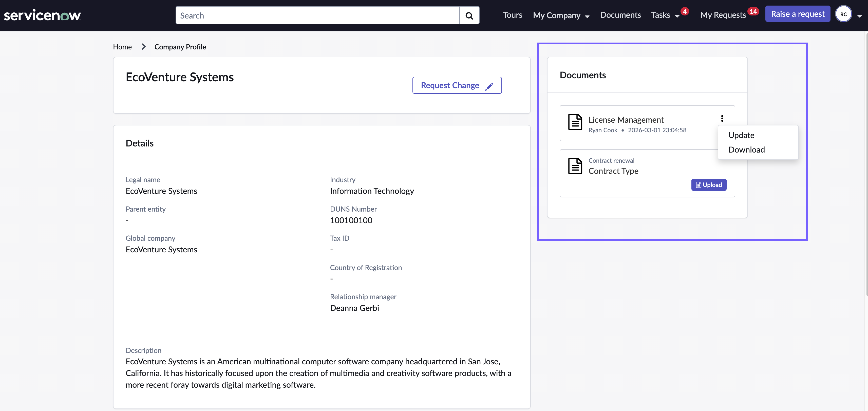Click the My Requests badge showing 14
The height and width of the screenshot is (411, 868).
click(x=753, y=11)
